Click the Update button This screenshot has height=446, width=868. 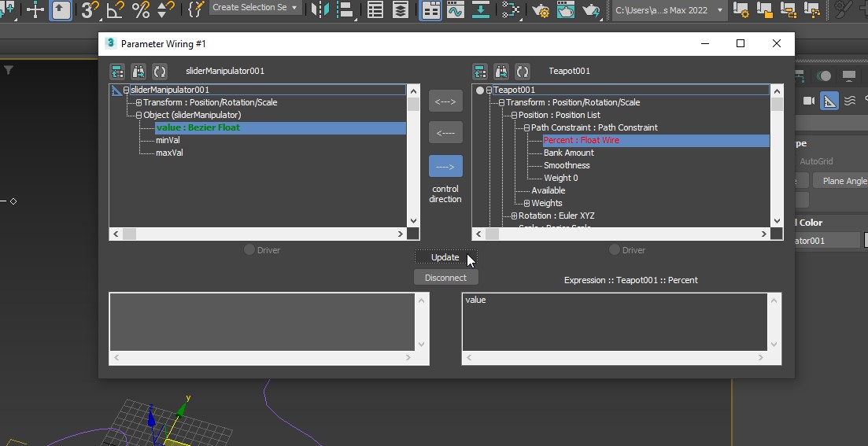(445, 257)
